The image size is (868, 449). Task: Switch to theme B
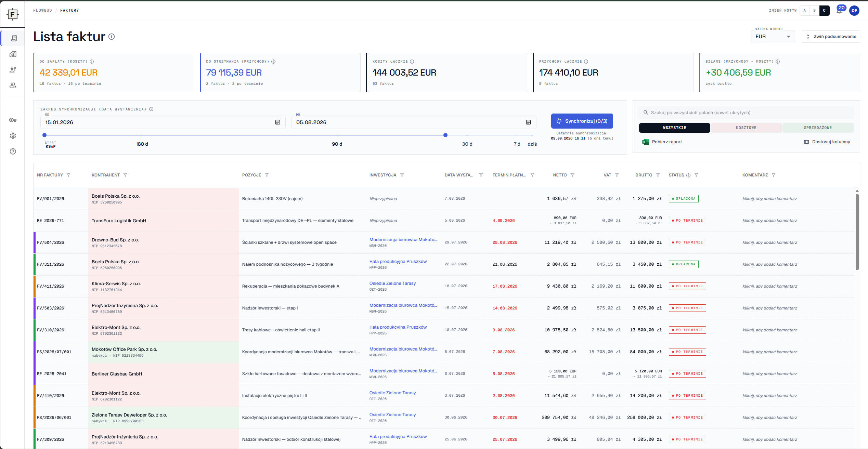(815, 11)
